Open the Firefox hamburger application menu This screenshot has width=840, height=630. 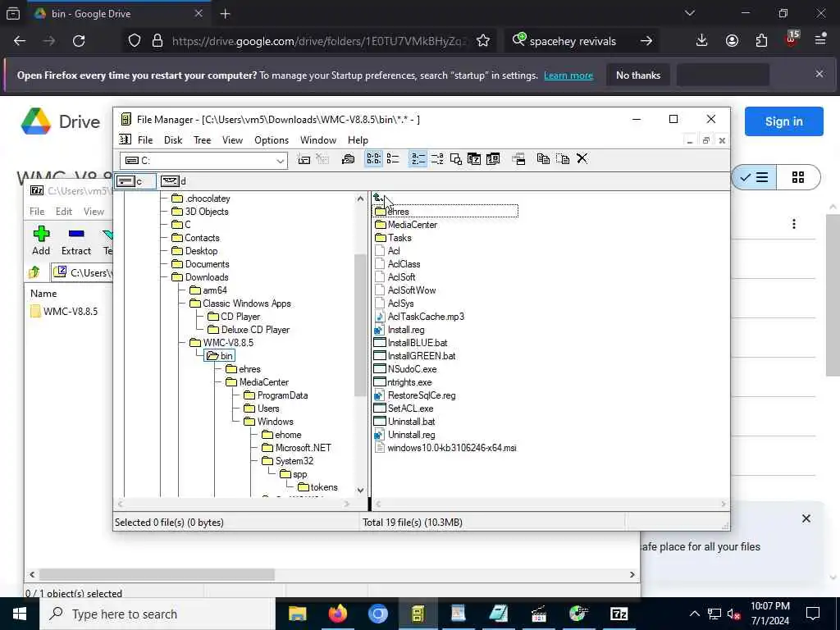point(820,41)
